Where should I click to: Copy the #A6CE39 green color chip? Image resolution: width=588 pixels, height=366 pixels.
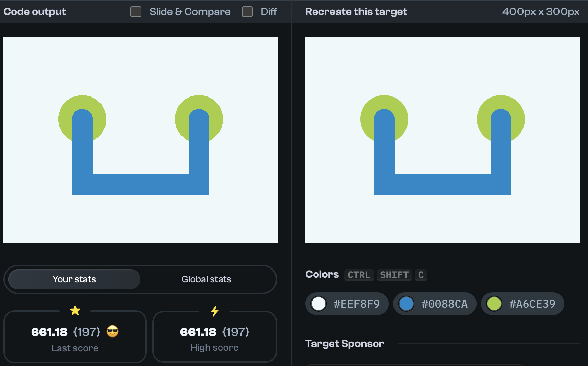pyautogui.click(x=522, y=304)
